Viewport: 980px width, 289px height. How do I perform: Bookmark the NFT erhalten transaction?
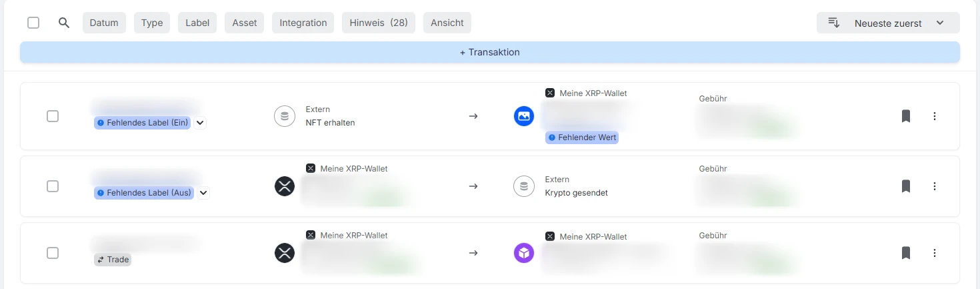tap(906, 116)
